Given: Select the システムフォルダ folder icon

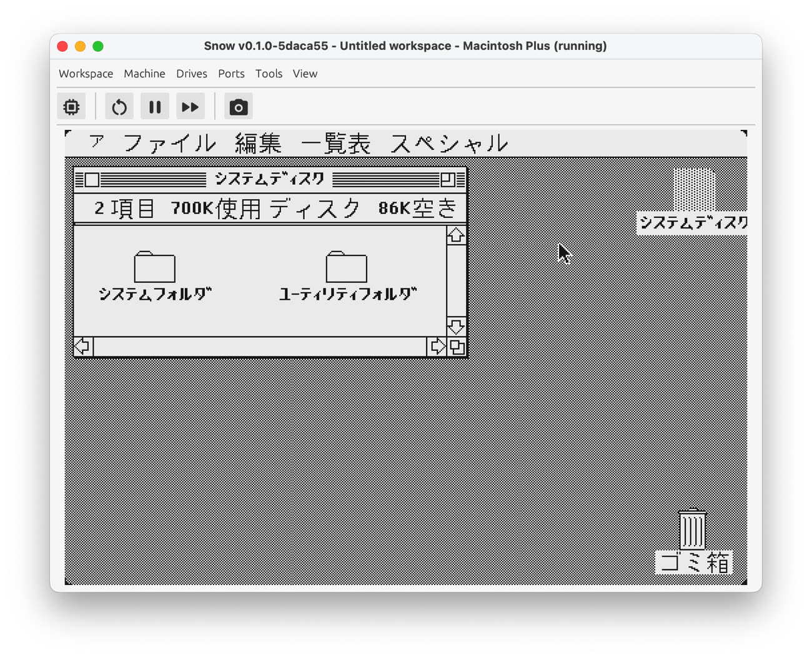Looking at the screenshot, I should 155,267.
